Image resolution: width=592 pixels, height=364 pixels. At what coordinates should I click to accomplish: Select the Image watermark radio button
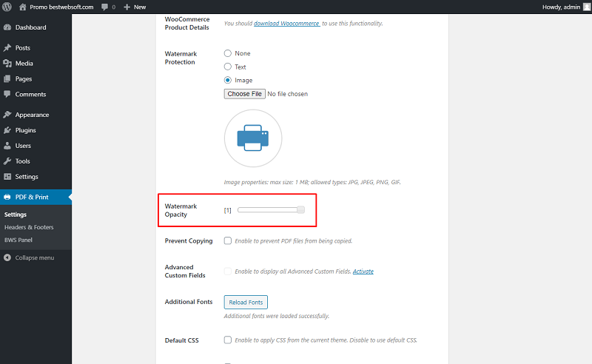(x=228, y=80)
